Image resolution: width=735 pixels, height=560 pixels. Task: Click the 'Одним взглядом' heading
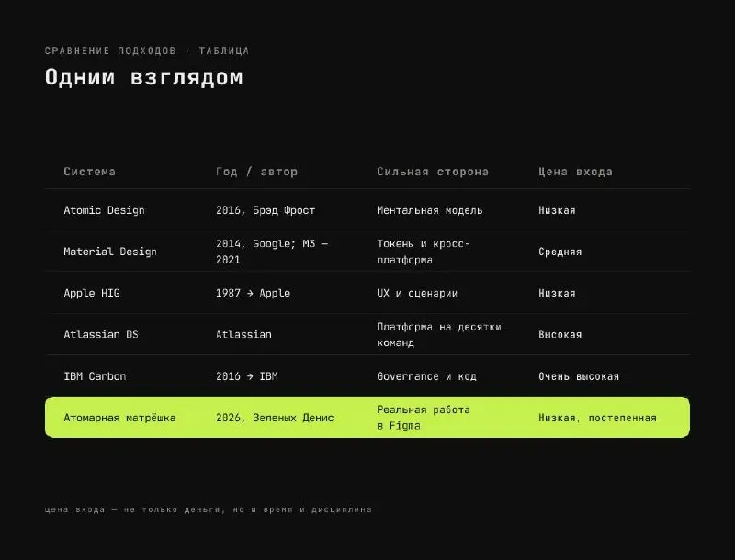144,78
